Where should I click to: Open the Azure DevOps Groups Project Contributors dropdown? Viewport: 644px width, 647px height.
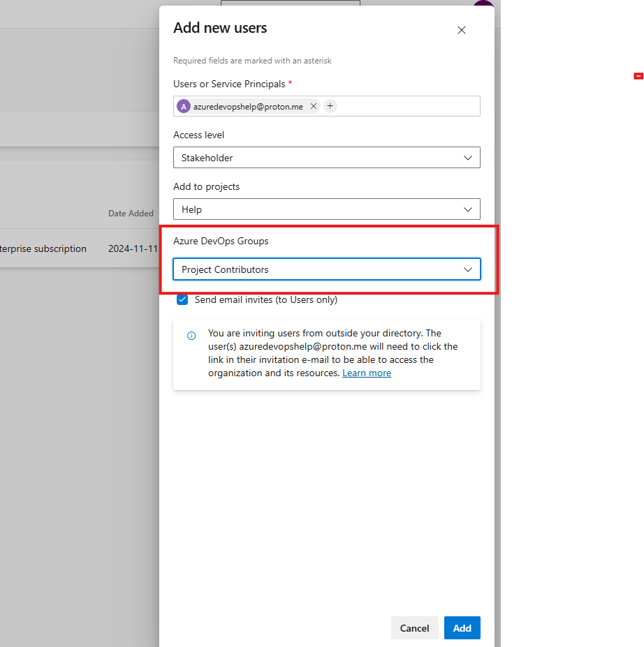(327, 269)
